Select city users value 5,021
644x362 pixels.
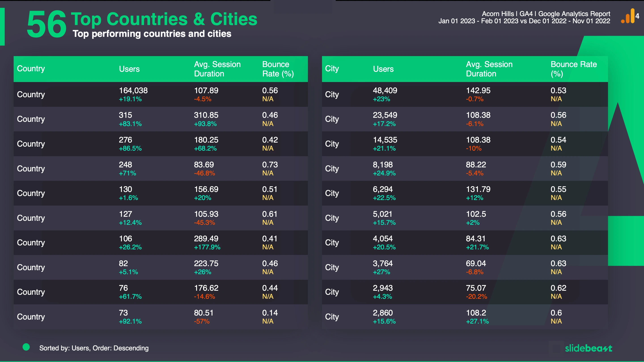pyautogui.click(x=383, y=214)
